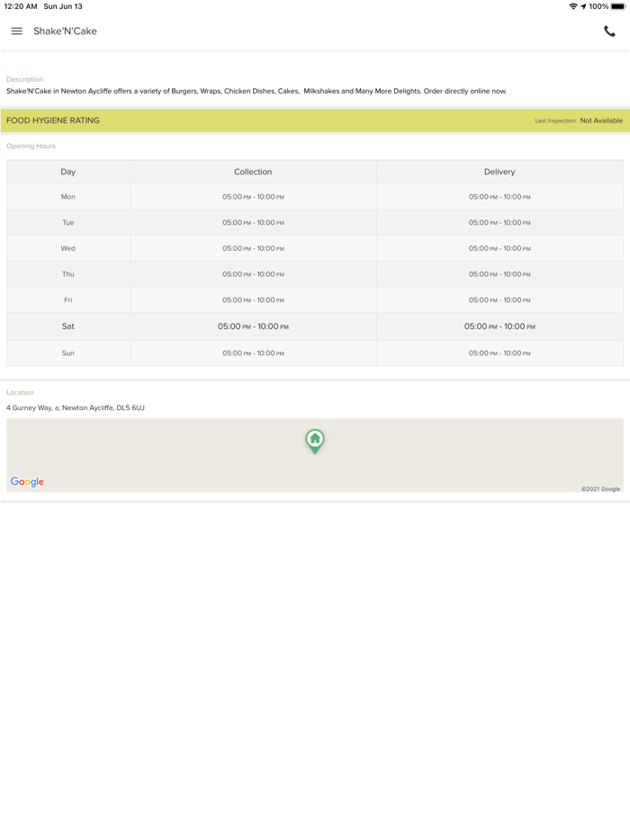630x840 pixels.
Task: Click Monday's Delivery hours
Action: (x=499, y=197)
